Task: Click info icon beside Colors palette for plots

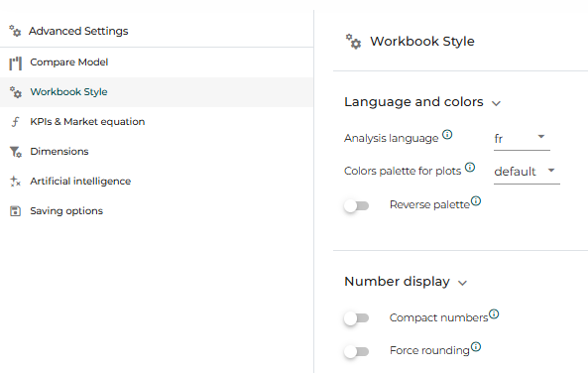Action: click(470, 167)
